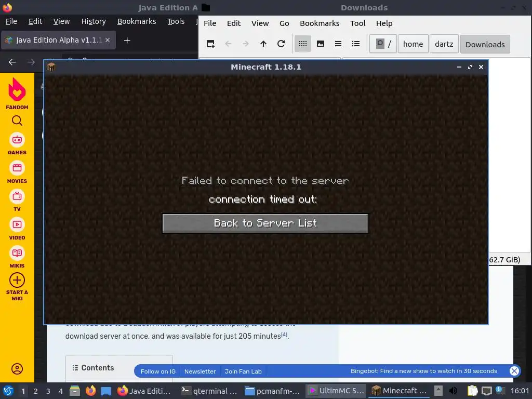Image resolution: width=532 pixels, height=399 pixels.
Task: Click the new tab icon in file manager toolbar
Action: coord(210,44)
